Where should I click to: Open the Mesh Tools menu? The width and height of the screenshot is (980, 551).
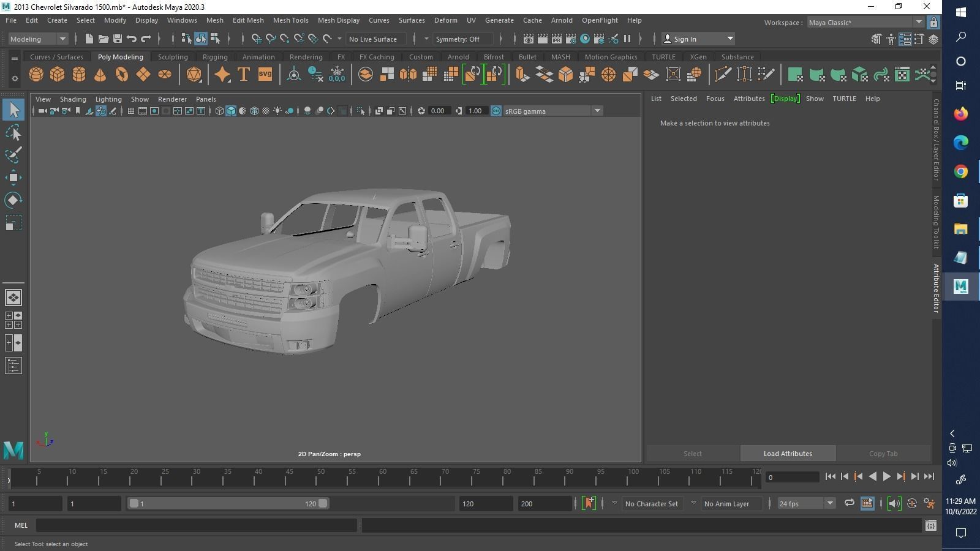coord(290,20)
